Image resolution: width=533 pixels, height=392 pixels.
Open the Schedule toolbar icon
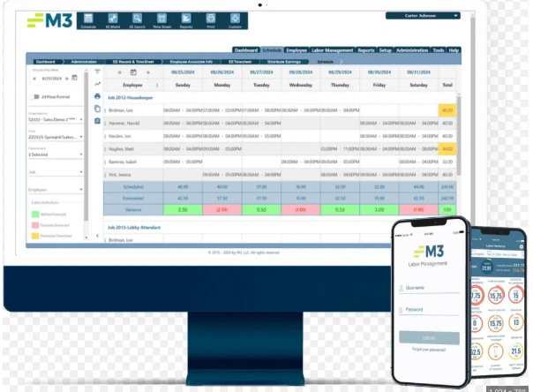click(88, 20)
